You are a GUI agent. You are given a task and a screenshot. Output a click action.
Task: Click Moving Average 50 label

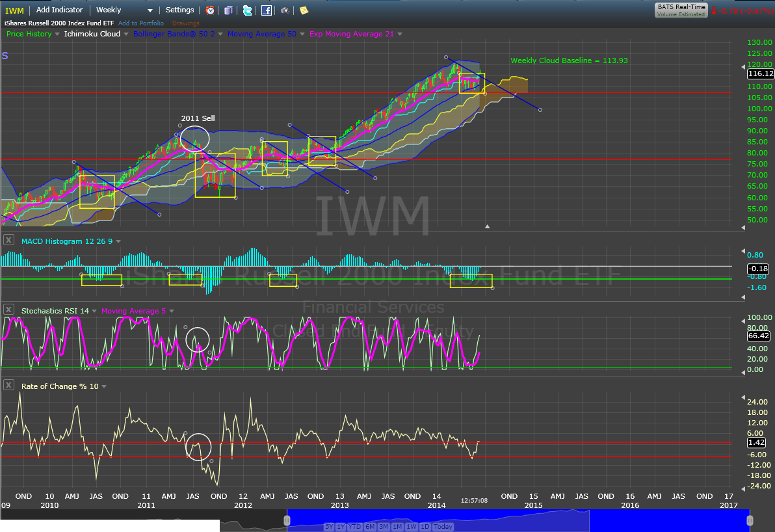coord(261,34)
